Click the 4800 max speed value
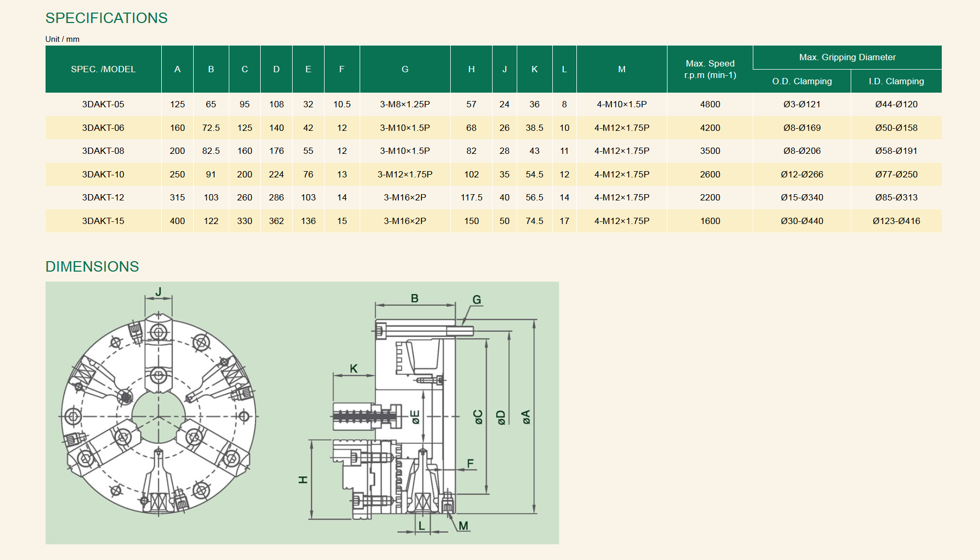This screenshot has width=980, height=560. [x=710, y=104]
